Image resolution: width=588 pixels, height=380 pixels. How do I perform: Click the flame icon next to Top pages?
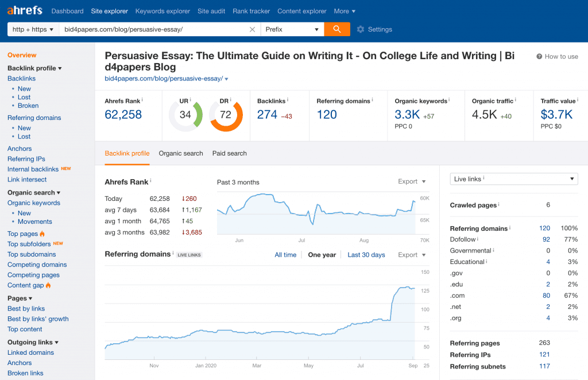pyautogui.click(x=42, y=234)
